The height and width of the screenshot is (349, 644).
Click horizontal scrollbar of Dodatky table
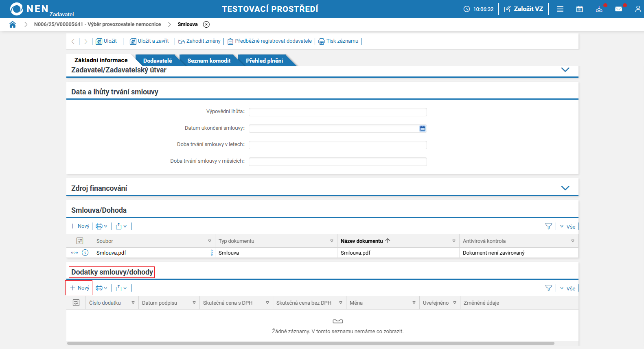tap(311, 343)
